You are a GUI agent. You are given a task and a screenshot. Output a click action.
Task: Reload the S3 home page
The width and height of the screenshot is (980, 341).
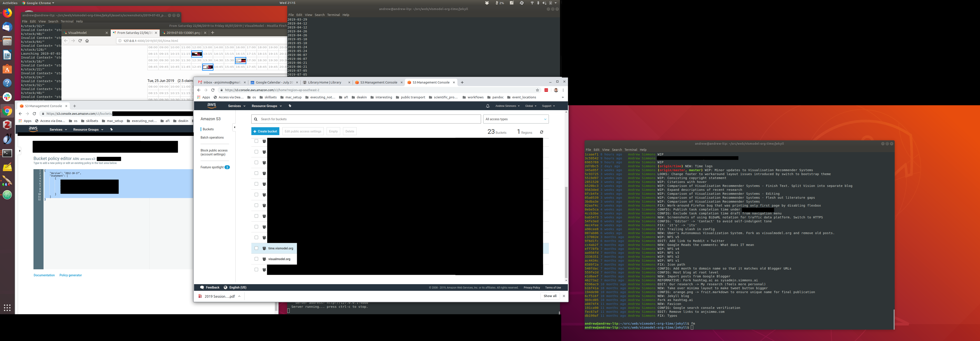(x=213, y=90)
